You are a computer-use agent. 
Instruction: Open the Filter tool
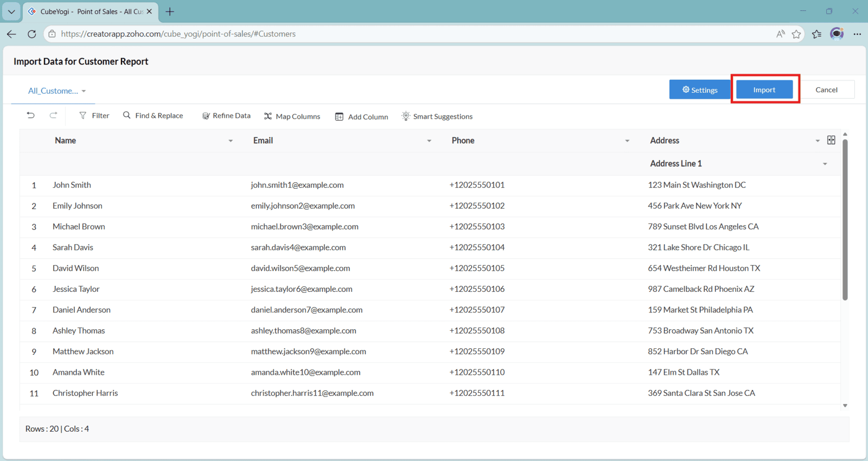point(94,116)
